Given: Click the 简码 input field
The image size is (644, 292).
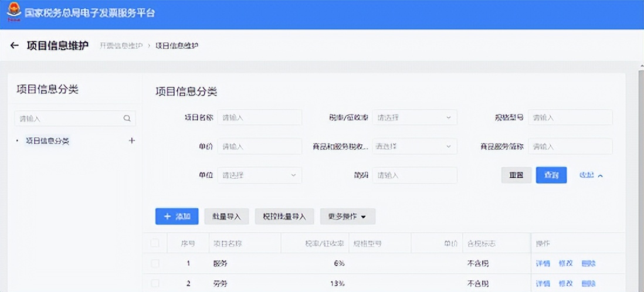Looking at the screenshot, I should click(415, 175).
